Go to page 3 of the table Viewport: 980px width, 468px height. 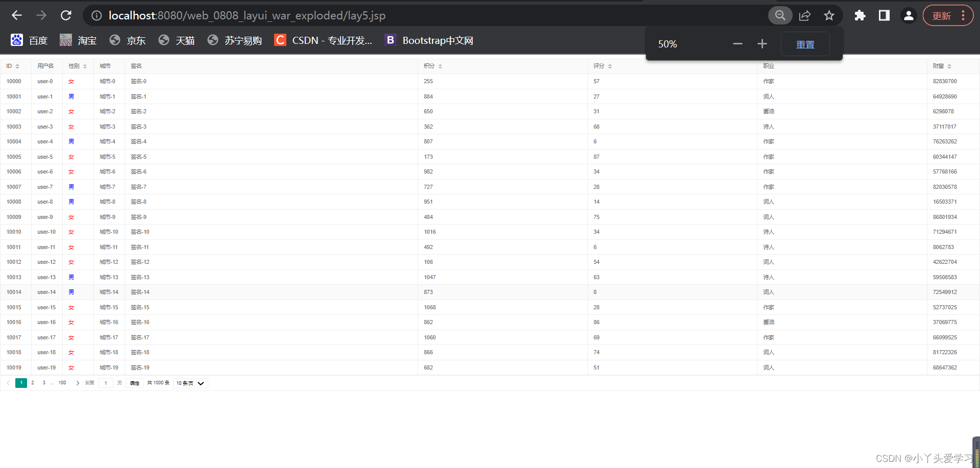(x=44, y=383)
